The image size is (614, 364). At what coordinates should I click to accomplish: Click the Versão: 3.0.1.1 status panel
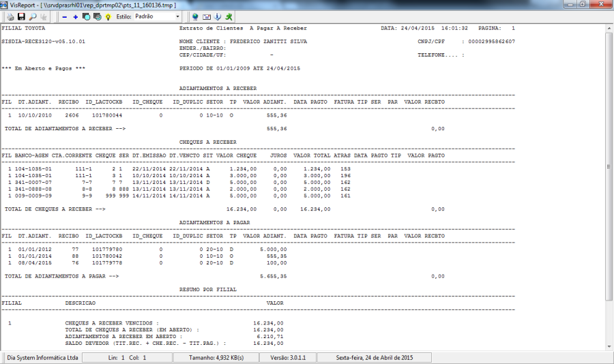point(288,358)
